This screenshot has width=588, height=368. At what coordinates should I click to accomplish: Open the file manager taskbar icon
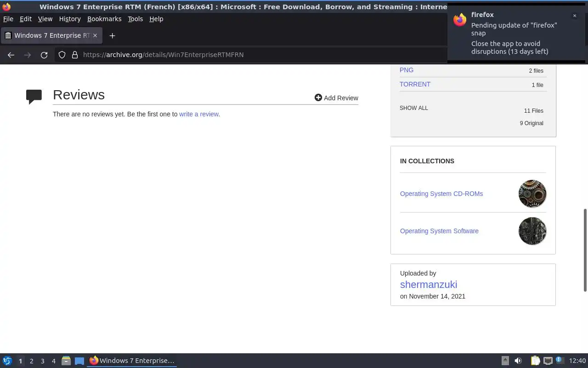[x=66, y=361]
